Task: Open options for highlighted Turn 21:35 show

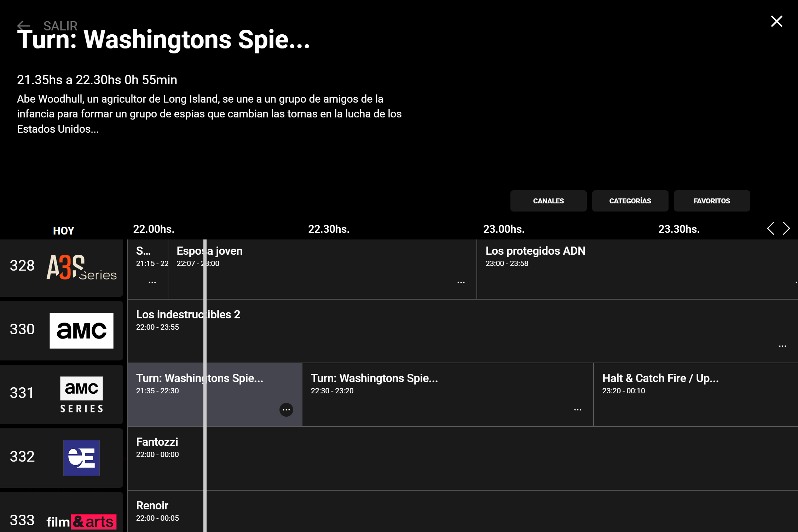Action: (x=286, y=410)
